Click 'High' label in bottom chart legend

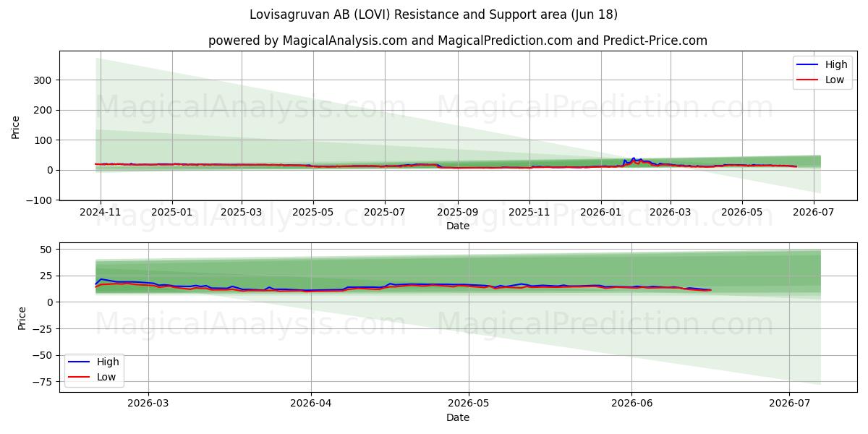[109, 362]
